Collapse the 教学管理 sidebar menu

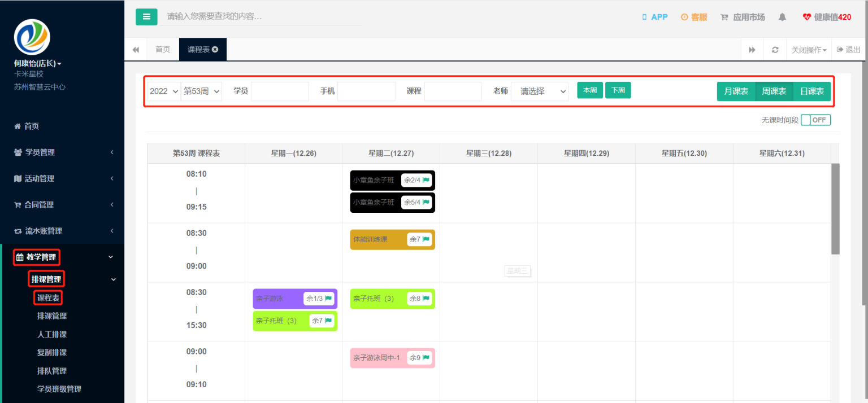[62, 257]
